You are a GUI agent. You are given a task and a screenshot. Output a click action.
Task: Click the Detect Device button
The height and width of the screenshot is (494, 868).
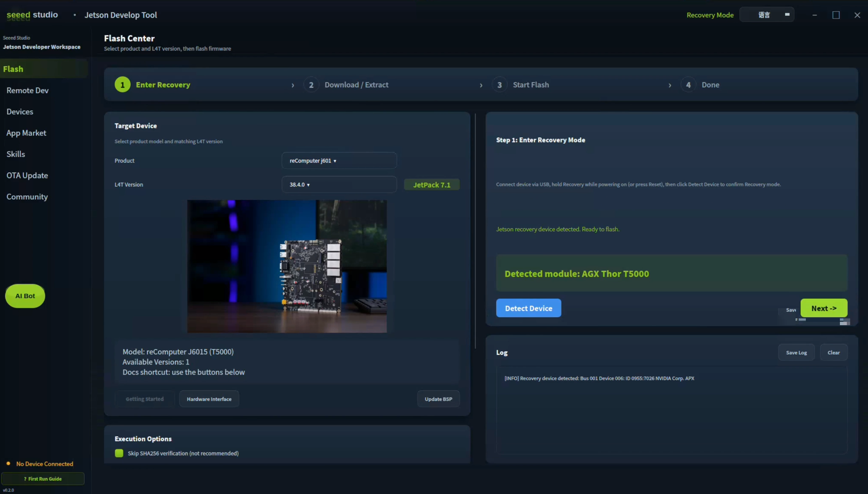coord(528,308)
